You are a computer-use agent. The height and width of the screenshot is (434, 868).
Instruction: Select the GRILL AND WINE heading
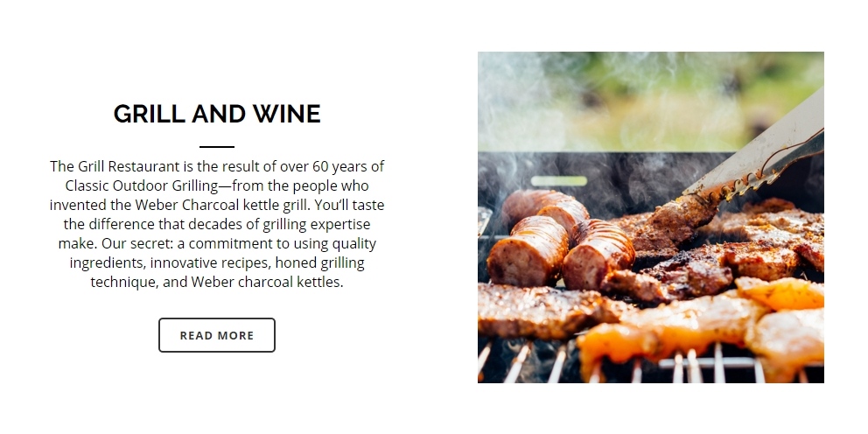coord(217,114)
